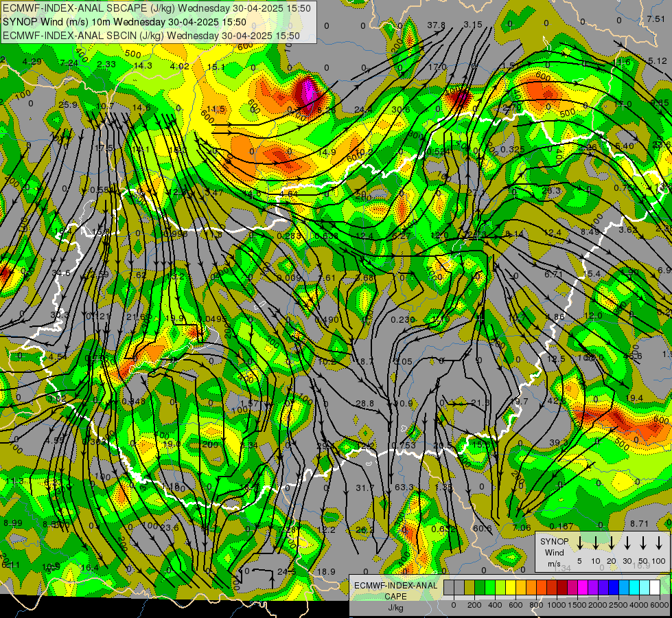This screenshot has height=618, width=672.
Task: Click the map value 0.325
Action: 512,149
